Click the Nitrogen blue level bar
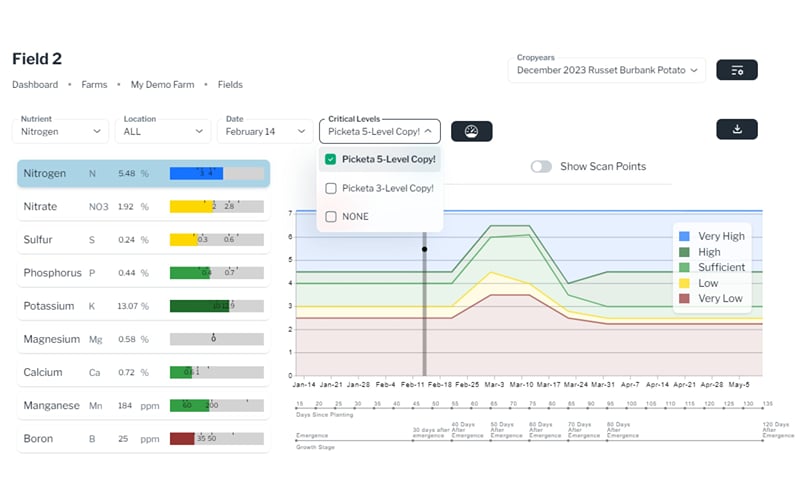 point(197,173)
